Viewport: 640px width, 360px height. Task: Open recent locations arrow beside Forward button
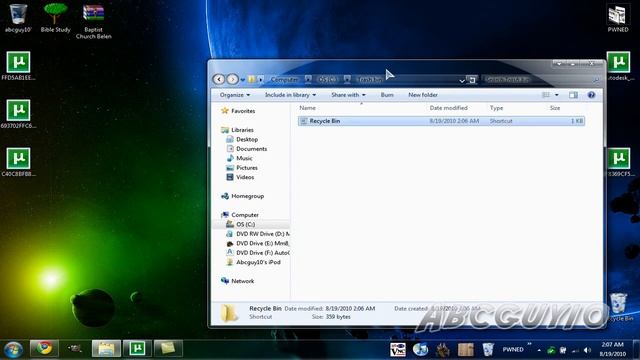pos(242,80)
